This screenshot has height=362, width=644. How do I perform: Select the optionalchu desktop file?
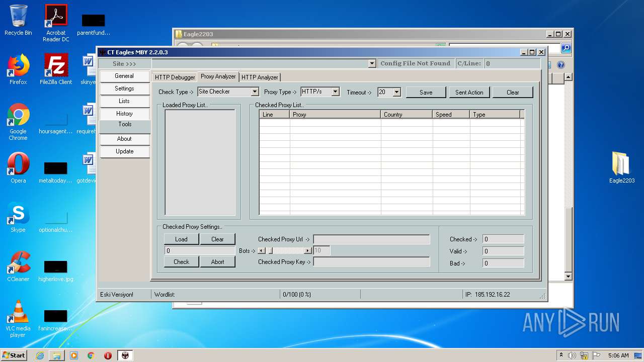[x=56, y=221]
